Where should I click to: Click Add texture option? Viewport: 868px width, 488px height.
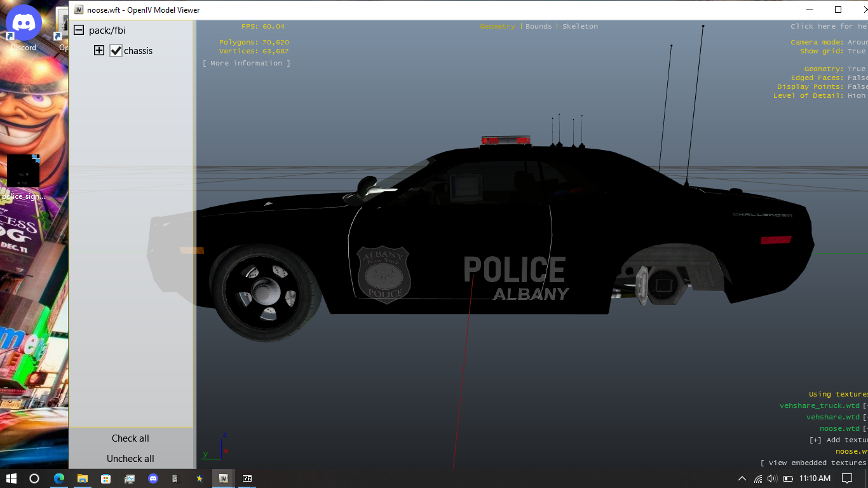point(839,440)
